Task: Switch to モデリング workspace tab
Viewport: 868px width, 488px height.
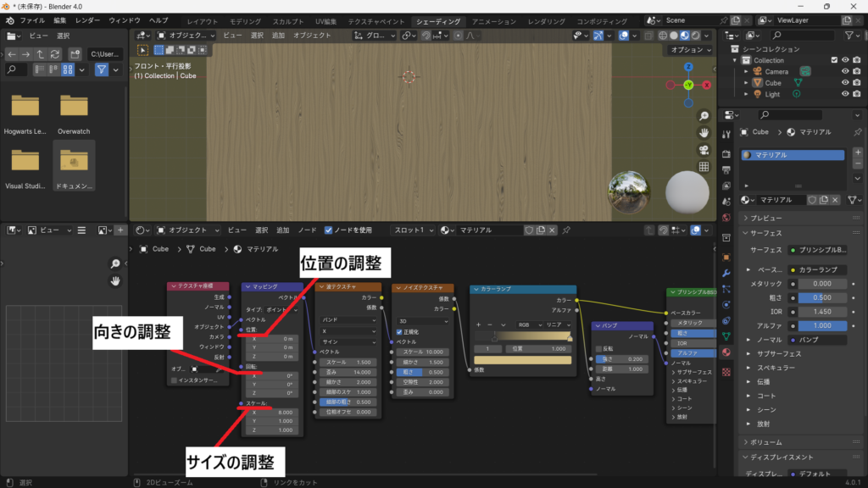Action: tap(245, 21)
